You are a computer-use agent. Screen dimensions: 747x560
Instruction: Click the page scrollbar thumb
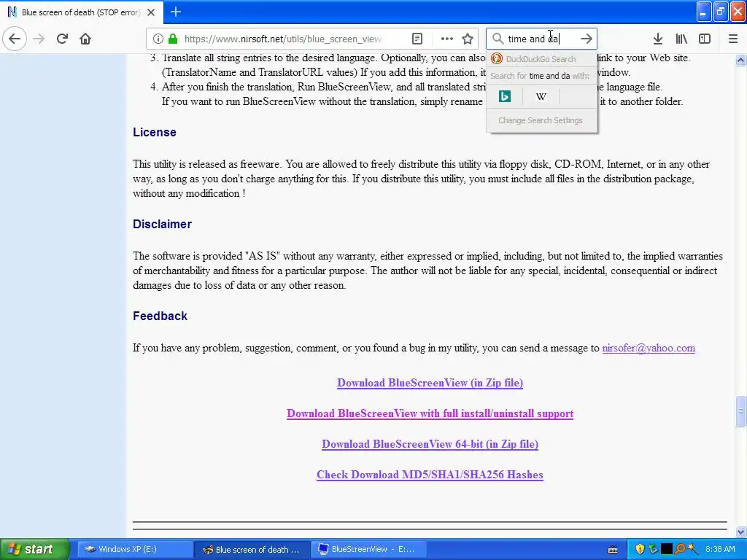[x=740, y=411]
